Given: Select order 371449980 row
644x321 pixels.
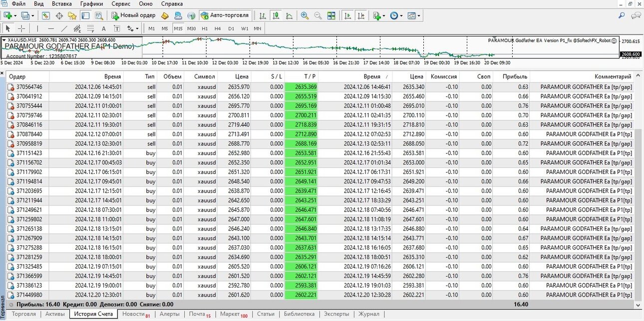Looking at the screenshot, I should pyautogui.click(x=320, y=295).
